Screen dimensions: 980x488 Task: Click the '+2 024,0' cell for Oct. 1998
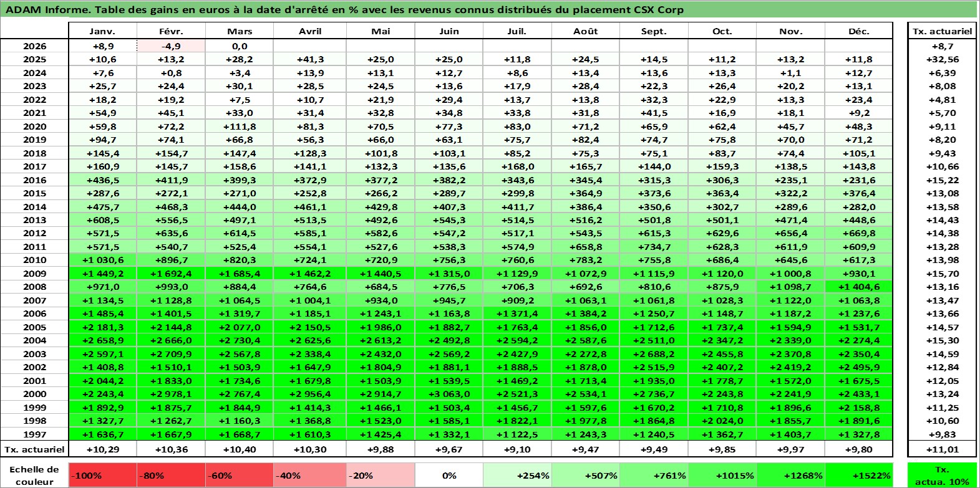(722, 421)
